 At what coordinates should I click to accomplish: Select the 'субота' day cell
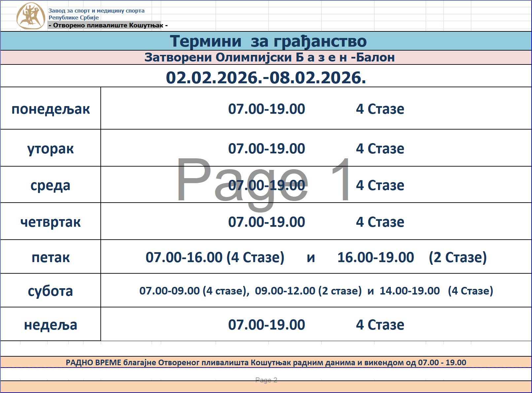coord(51,291)
